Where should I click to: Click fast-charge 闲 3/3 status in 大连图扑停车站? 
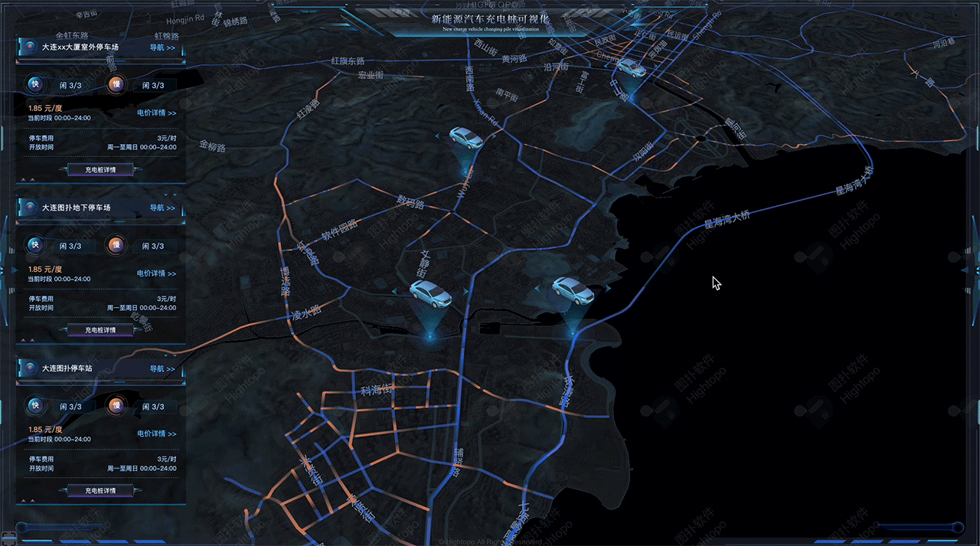(70, 407)
